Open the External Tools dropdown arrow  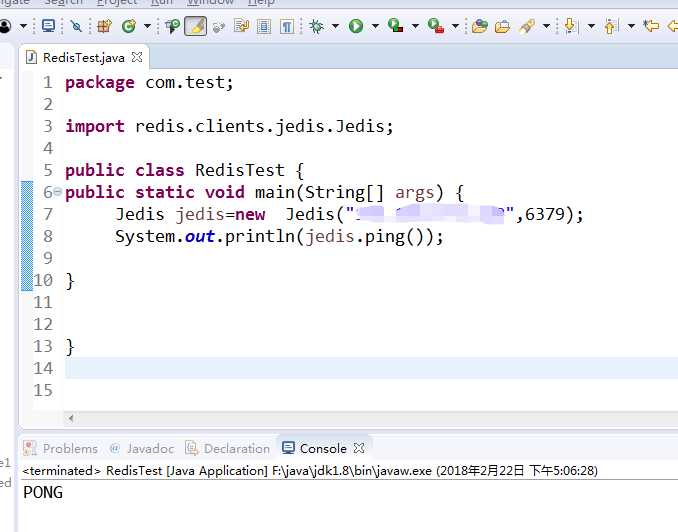click(455, 26)
